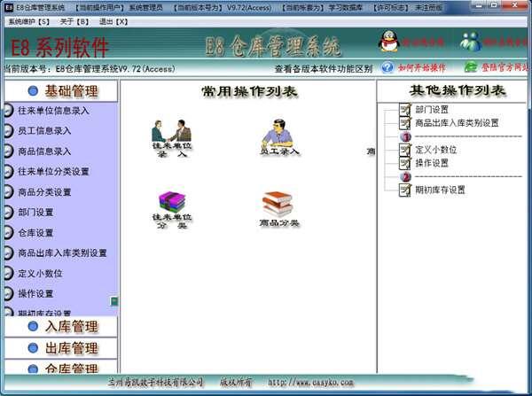The image size is (532, 396).
Task: Click the blue question mark help icon
Action: click(x=387, y=67)
